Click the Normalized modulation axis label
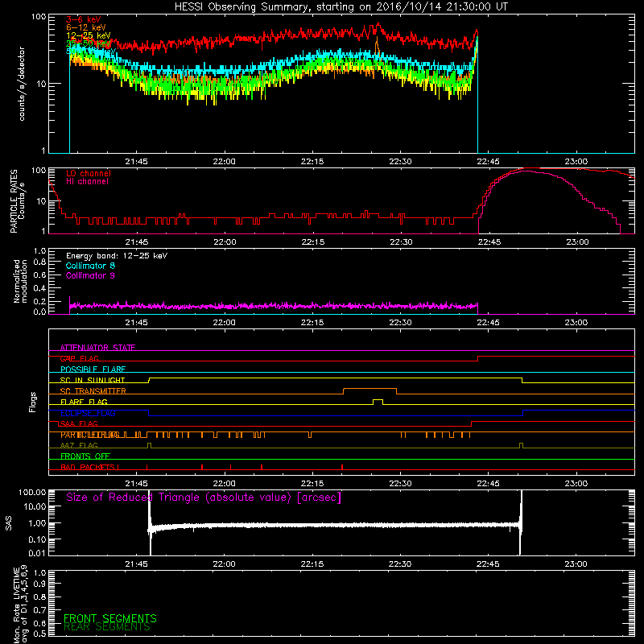The width and height of the screenshot is (644, 644). [x=20, y=281]
